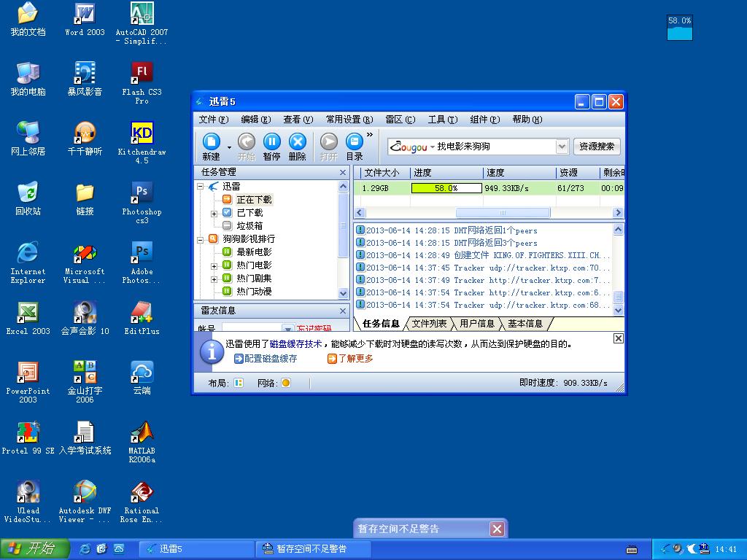The image size is (747, 560).
Task: Click the task list horizontal scrollbar thumb
Action: pyautogui.click(x=503, y=212)
